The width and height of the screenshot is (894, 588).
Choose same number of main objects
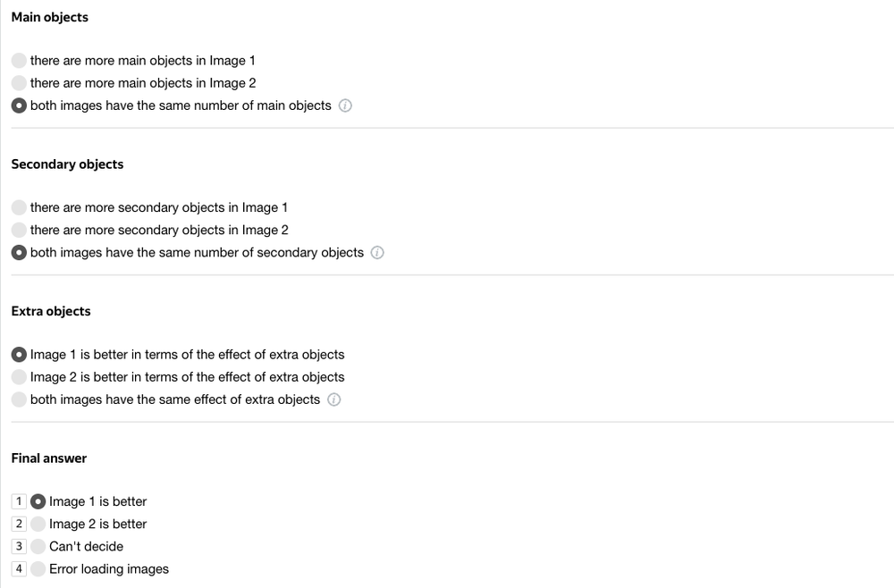[19, 105]
